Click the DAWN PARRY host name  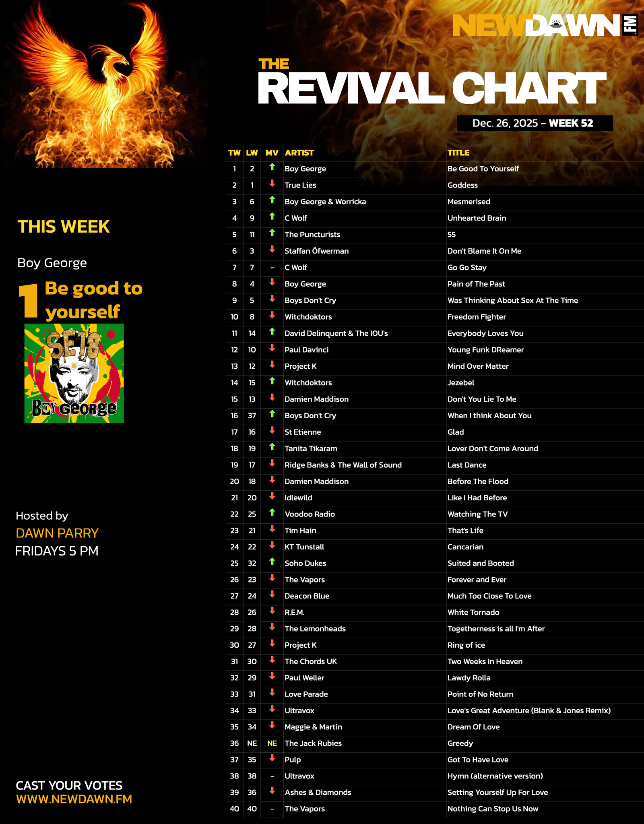pos(57,533)
